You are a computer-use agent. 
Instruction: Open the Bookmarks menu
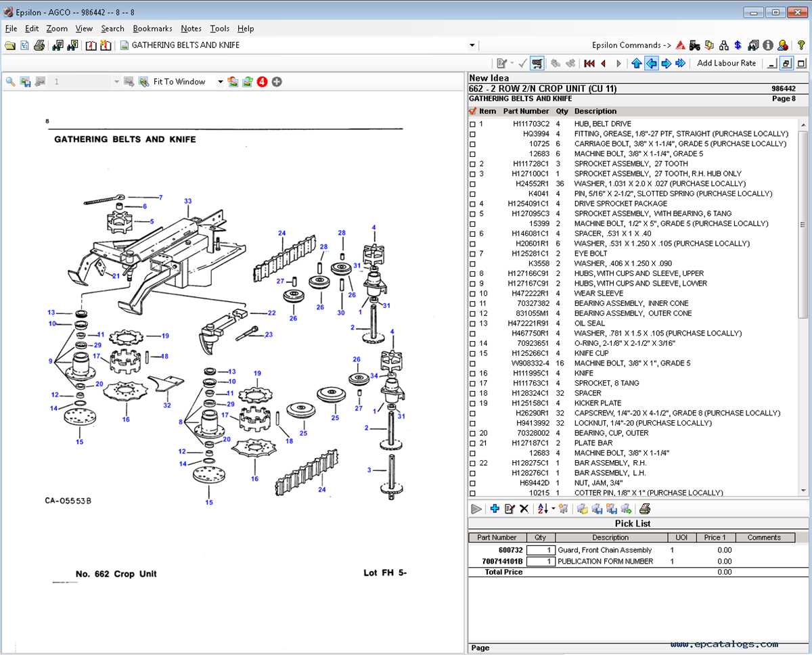point(152,28)
